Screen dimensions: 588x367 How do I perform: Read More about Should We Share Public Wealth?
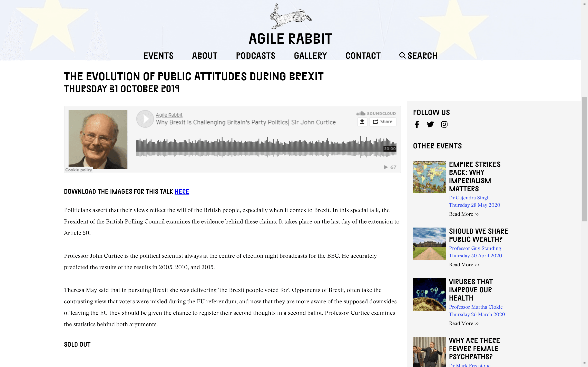[x=464, y=265]
